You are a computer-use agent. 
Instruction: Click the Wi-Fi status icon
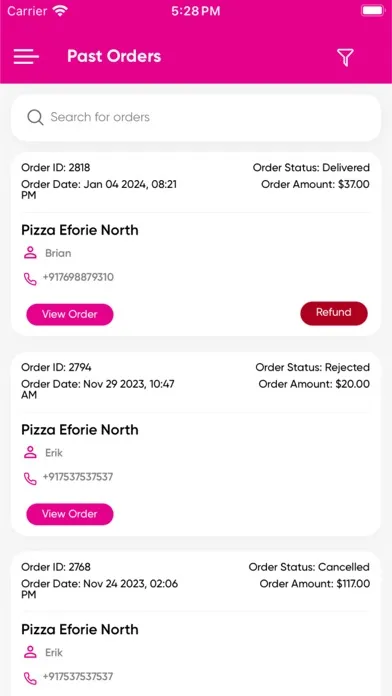[60, 11]
